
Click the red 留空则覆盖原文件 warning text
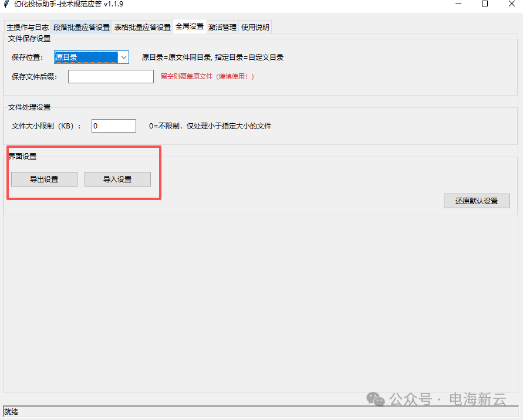(x=207, y=77)
